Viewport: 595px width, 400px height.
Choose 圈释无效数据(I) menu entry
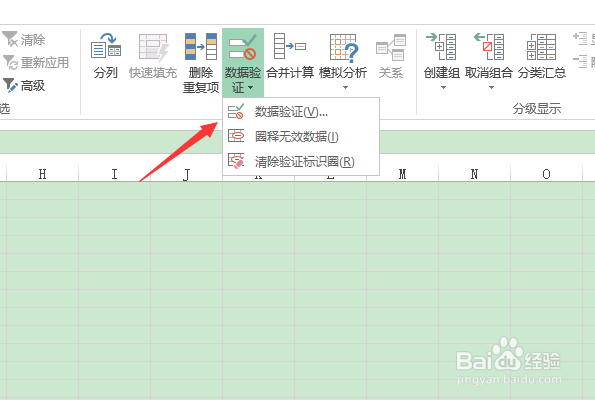click(301, 136)
